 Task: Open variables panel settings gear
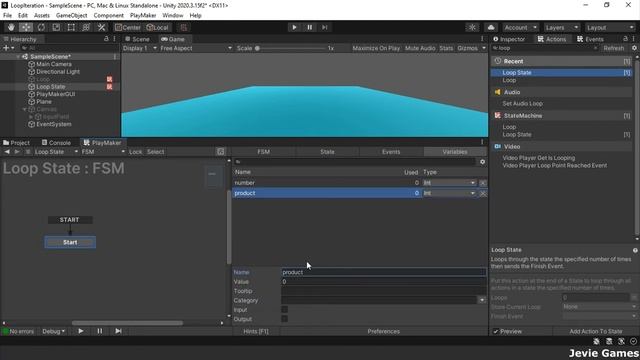(482, 162)
